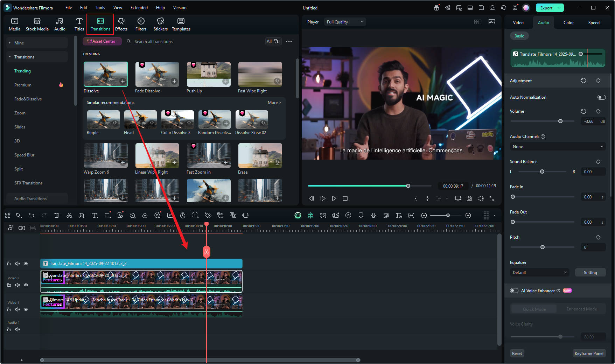Add a keyframe for Pitch
Screen dimensions: 615x364
598,237
